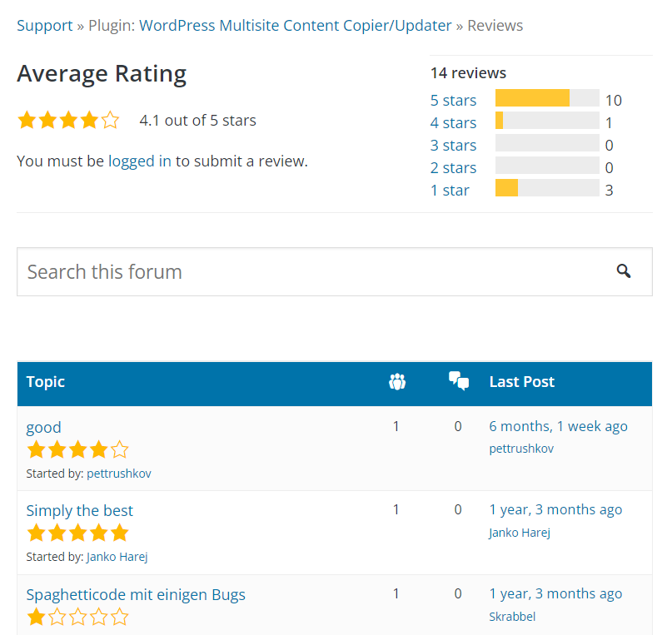Image resolution: width=672 pixels, height=635 pixels.
Task: Open Spaghetticode's '1 year, 3 months ago' link
Action: [x=555, y=593]
